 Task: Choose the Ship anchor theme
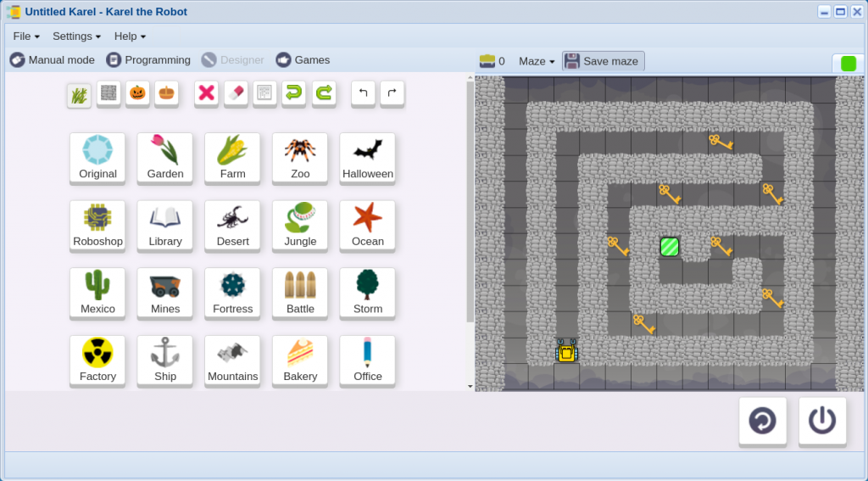165,361
